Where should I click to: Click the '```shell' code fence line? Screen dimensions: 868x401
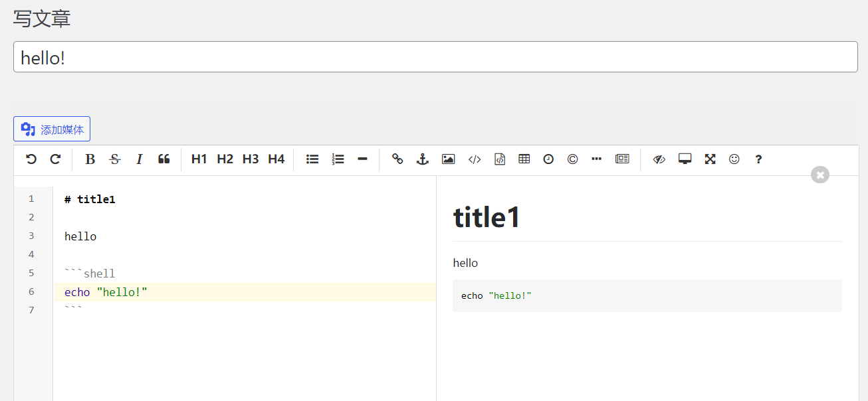click(x=90, y=274)
